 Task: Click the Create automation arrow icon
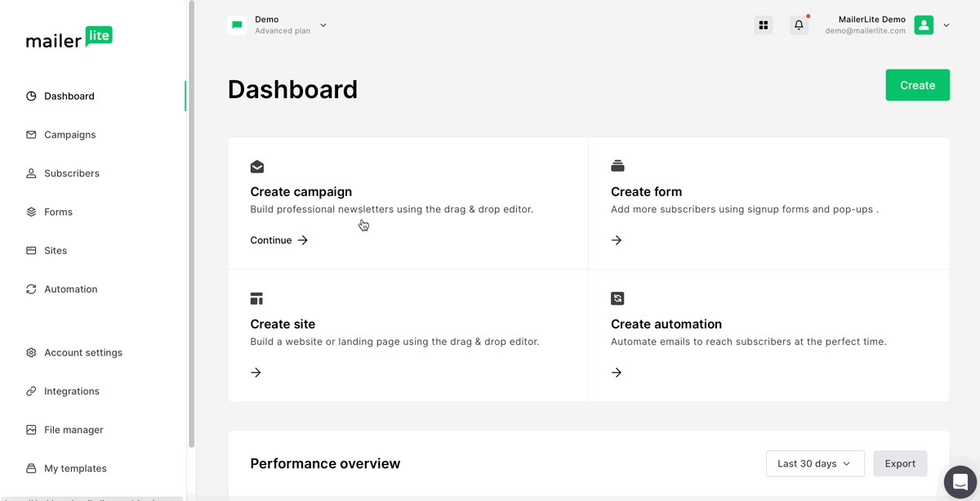[617, 373]
